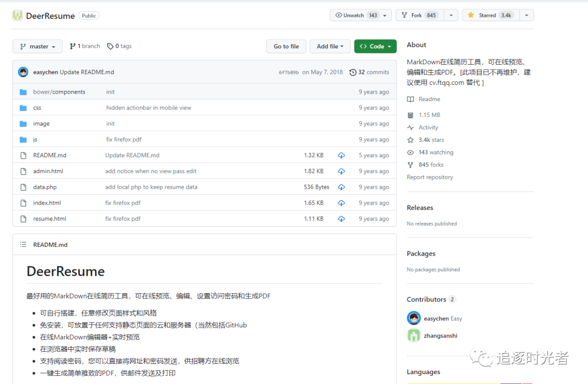Click download icon for index.html row
The width and height of the screenshot is (588, 384).
pyautogui.click(x=341, y=203)
